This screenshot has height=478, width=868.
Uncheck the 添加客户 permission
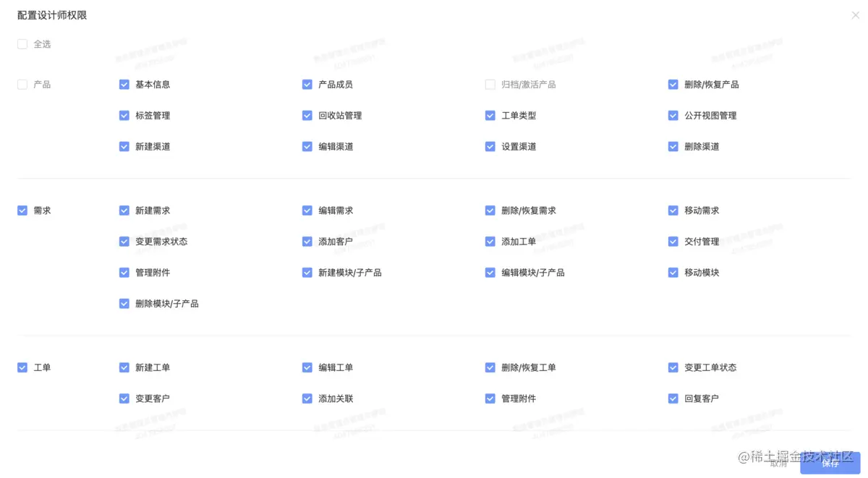pyautogui.click(x=307, y=242)
